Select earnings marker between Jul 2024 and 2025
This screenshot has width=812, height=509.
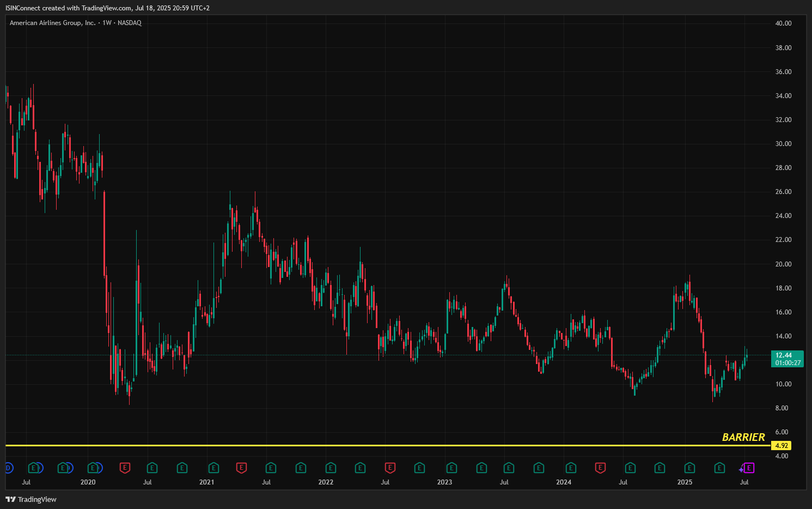pos(660,468)
